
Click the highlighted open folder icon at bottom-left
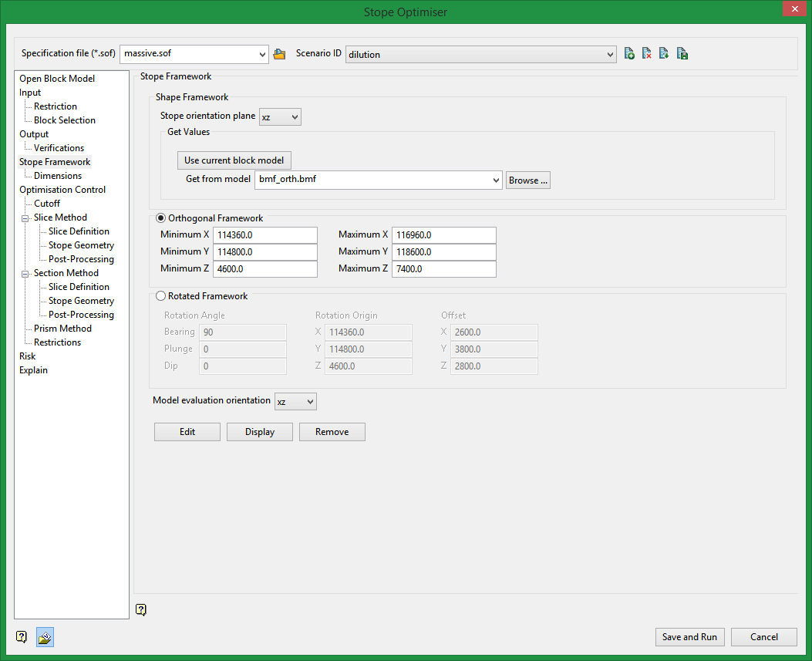(x=45, y=637)
